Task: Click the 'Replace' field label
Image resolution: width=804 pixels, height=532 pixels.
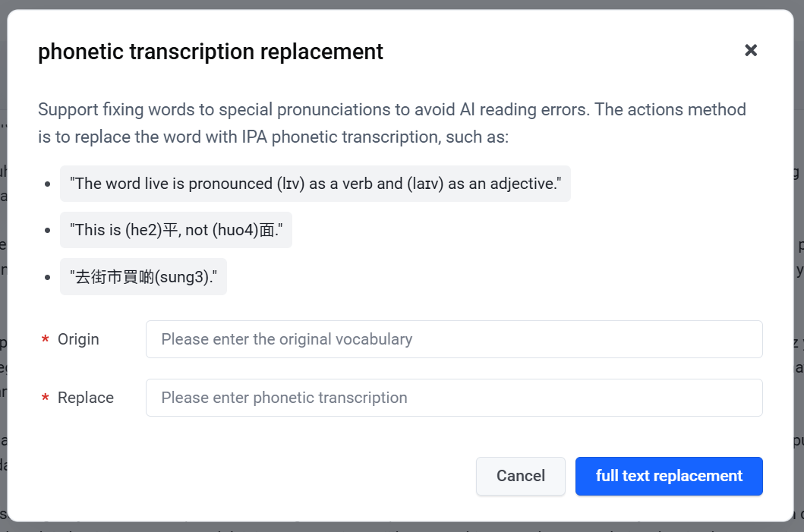Action: [86, 398]
